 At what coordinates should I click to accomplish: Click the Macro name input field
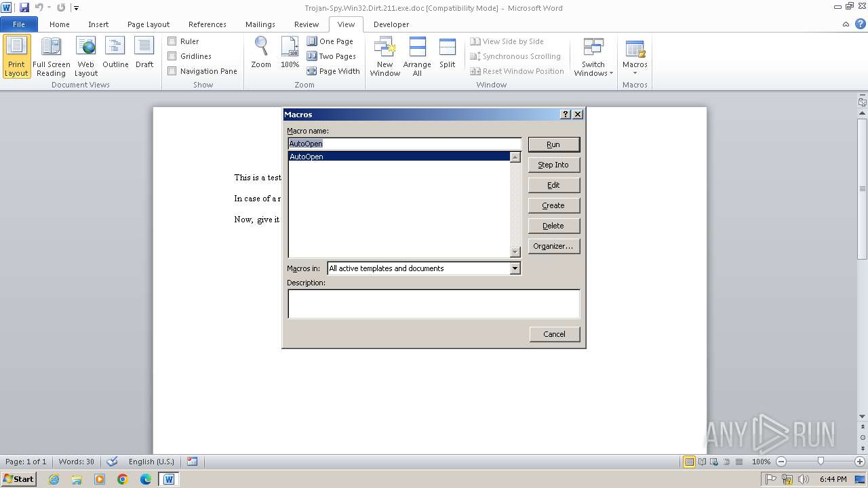[x=404, y=144]
